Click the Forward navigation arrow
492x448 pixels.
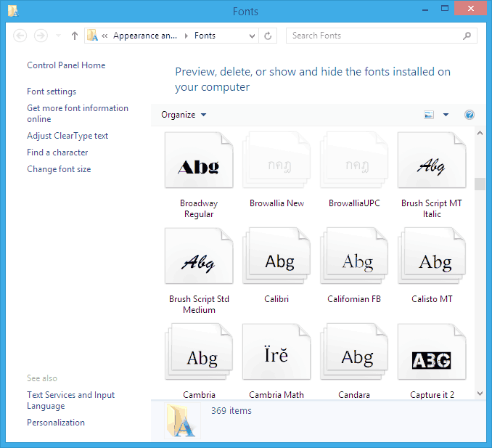coord(41,36)
